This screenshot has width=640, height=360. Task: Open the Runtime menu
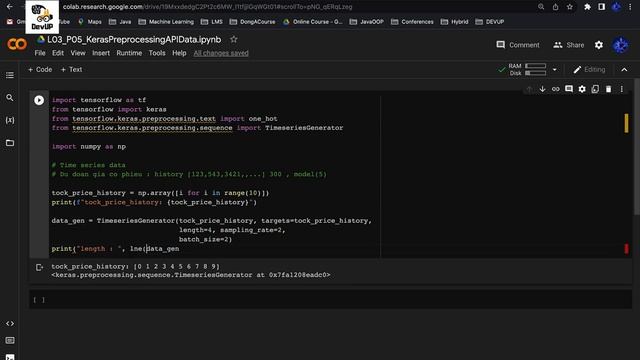pyautogui.click(x=129, y=53)
